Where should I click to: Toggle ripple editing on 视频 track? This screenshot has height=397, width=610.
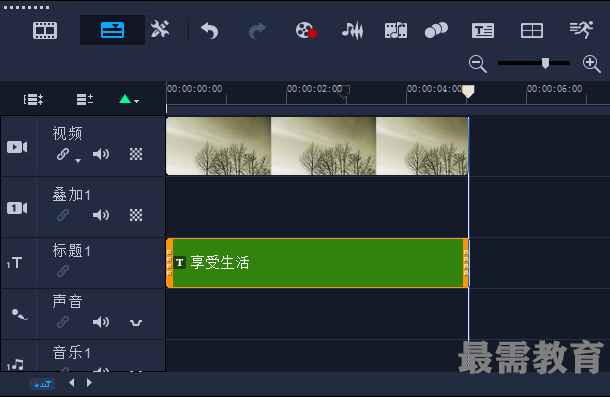(x=63, y=154)
